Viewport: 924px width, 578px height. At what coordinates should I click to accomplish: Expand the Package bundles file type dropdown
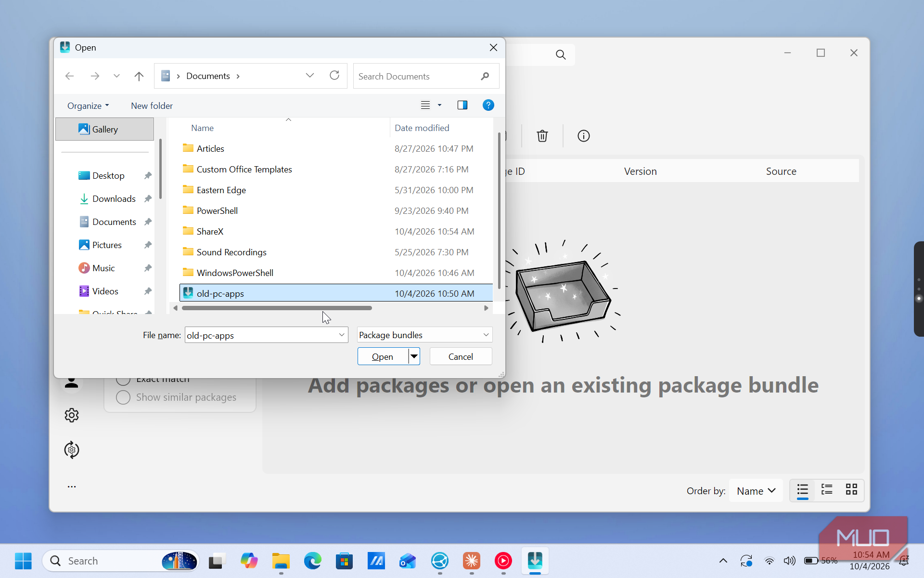coord(424,335)
